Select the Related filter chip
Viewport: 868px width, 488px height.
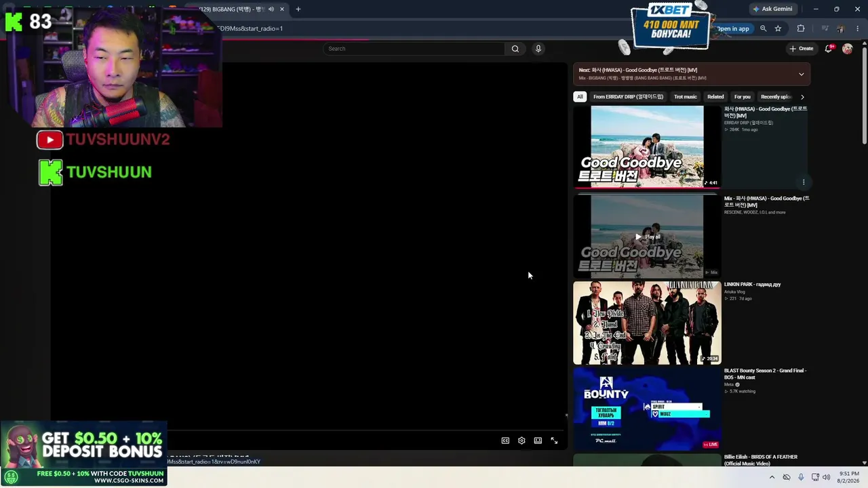pos(715,97)
